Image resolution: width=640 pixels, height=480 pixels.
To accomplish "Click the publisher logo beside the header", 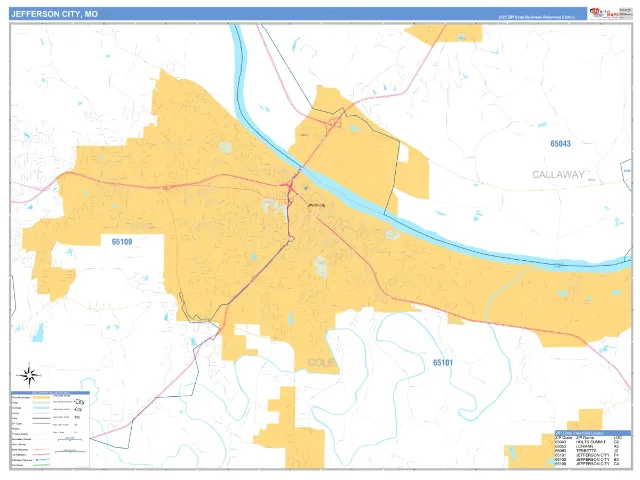I will tap(603, 13).
